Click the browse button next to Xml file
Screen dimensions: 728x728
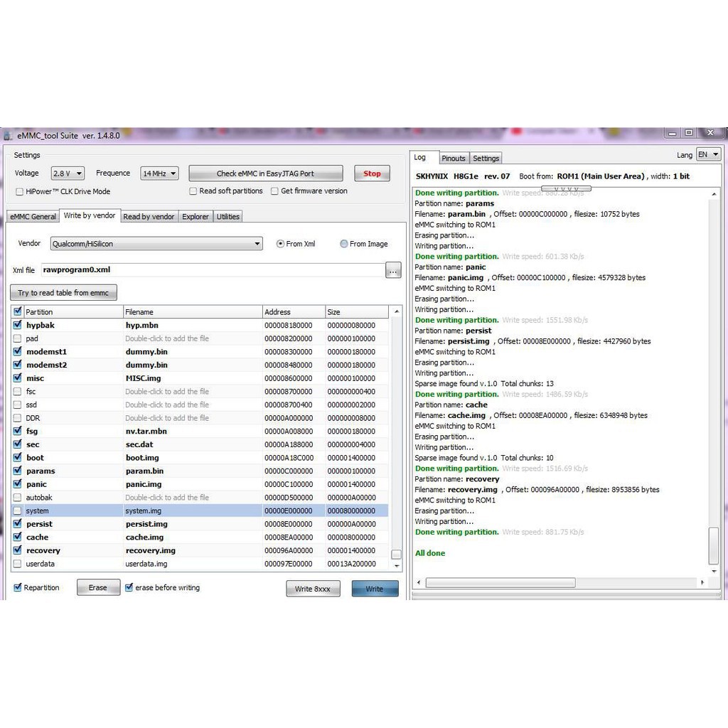coord(393,270)
